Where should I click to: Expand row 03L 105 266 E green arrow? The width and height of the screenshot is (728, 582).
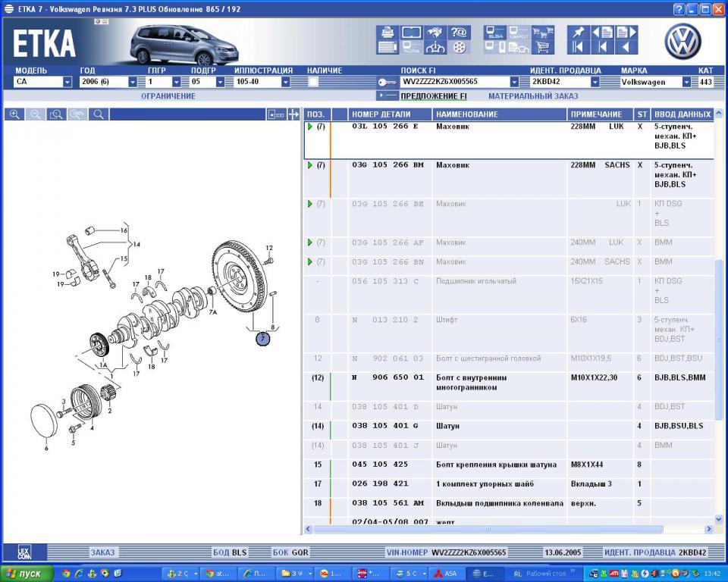(309, 127)
